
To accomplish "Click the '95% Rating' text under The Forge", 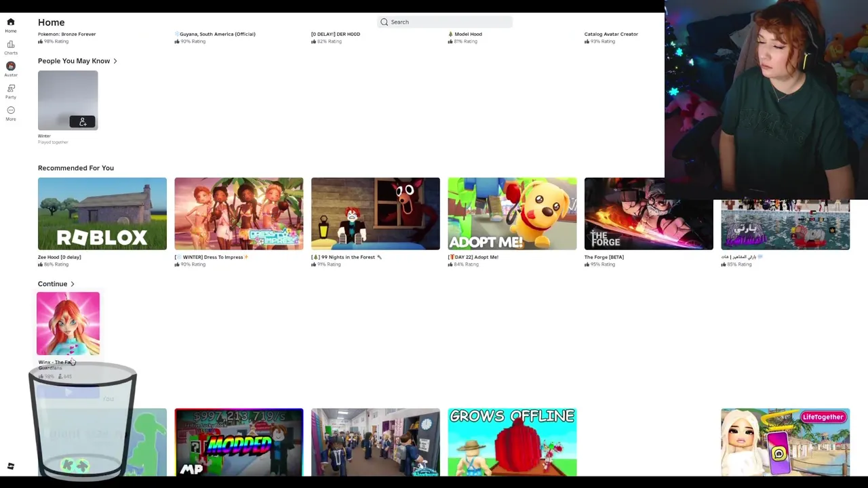I will pyautogui.click(x=603, y=264).
